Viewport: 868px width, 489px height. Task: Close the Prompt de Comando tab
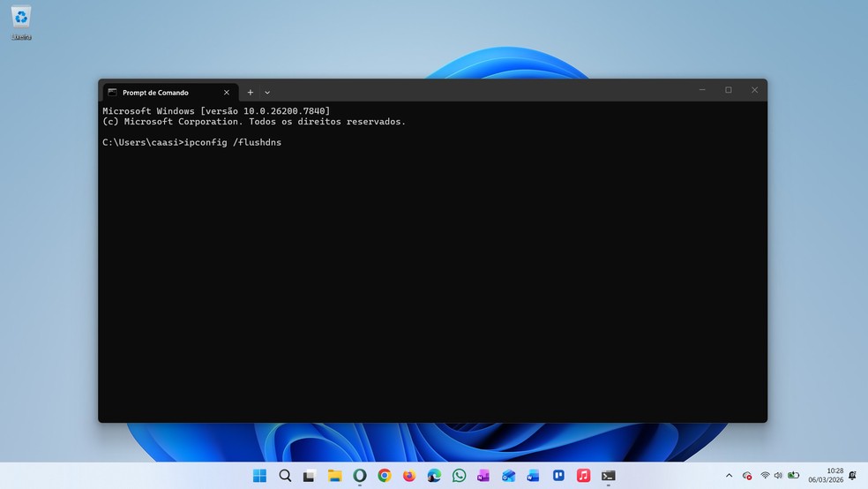pos(227,93)
